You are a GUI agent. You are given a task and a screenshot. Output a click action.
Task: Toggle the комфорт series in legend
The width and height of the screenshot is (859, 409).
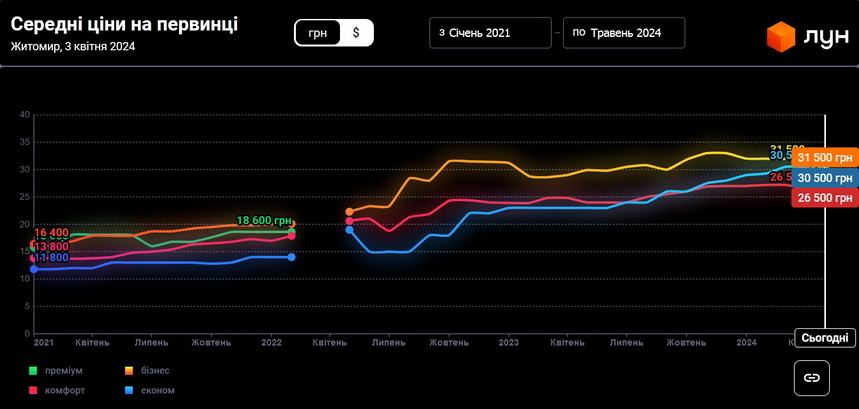[x=65, y=390]
